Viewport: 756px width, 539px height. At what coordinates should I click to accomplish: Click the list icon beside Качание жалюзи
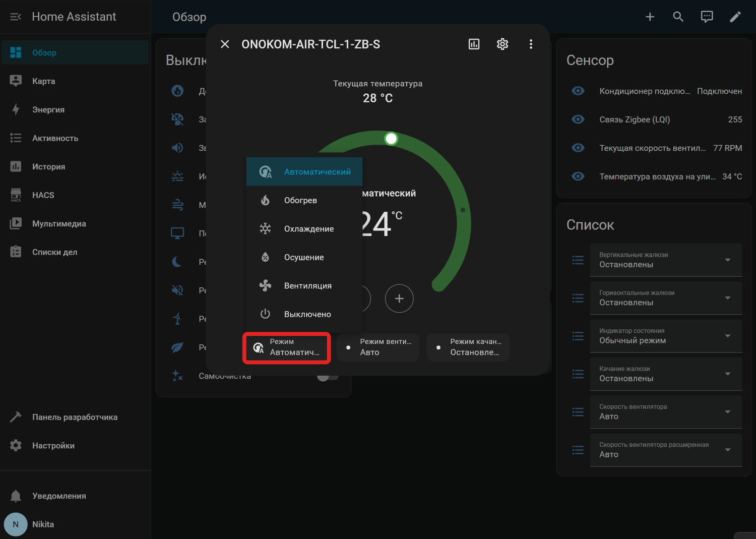(x=578, y=374)
